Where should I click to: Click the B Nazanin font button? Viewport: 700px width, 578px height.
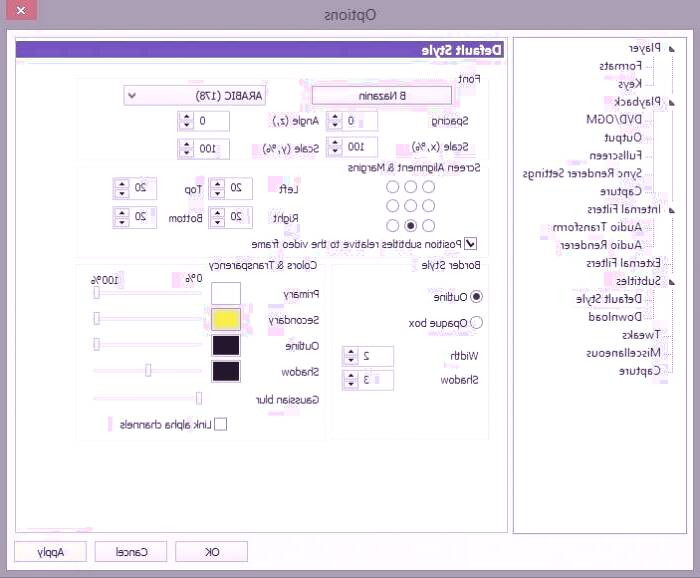coord(381,96)
